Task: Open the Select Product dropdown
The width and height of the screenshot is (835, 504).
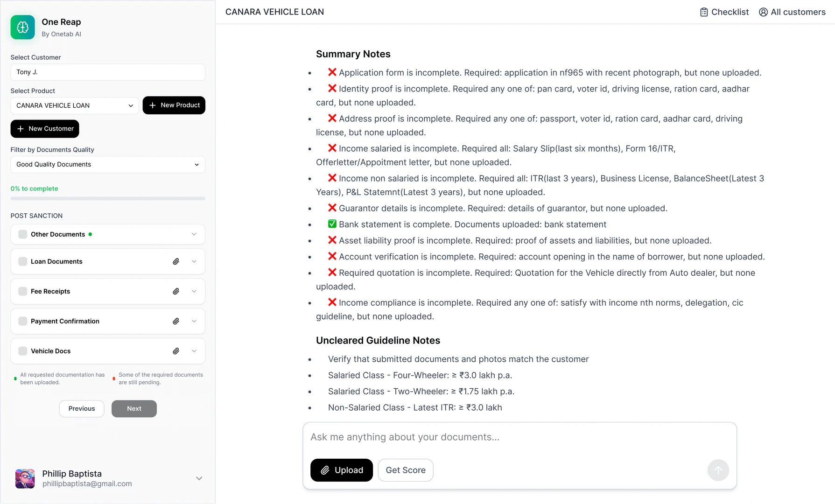Action: 74,105
